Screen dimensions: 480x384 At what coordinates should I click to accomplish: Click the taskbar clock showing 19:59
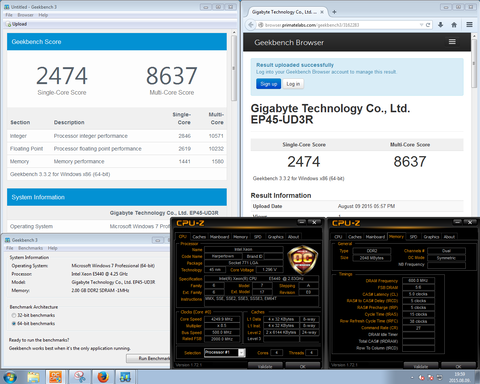point(459,377)
